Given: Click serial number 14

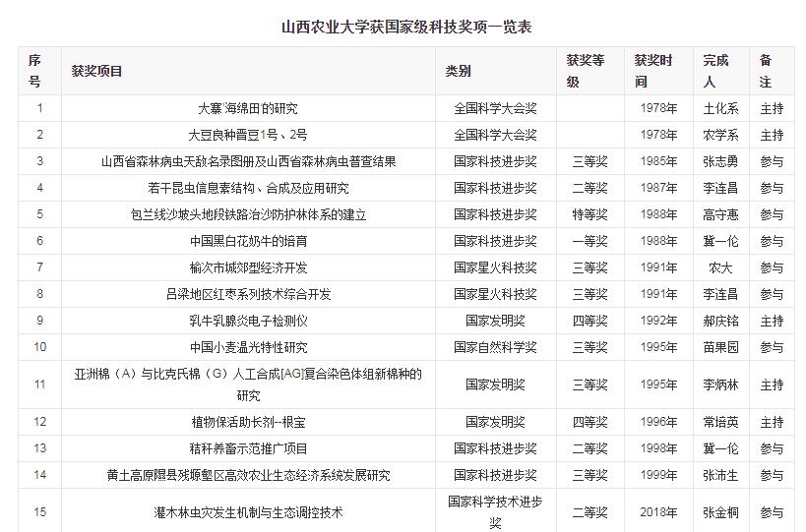Looking at the screenshot, I should 40,475.
